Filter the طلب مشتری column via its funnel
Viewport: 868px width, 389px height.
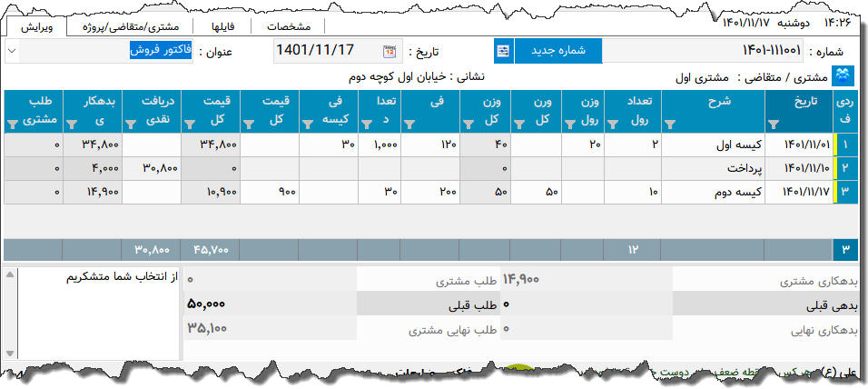click(x=12, y=124)
